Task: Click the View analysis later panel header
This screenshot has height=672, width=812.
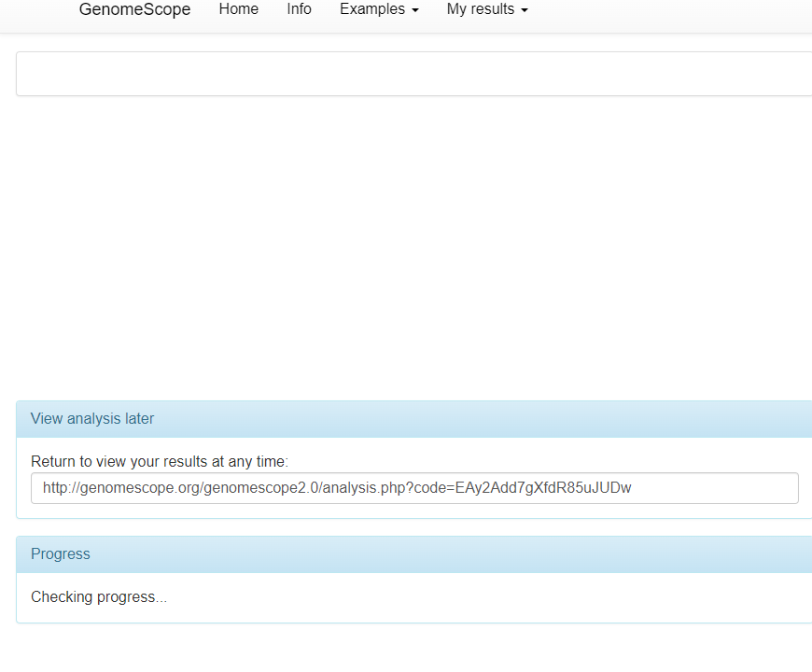Action: tap(91, 418)
